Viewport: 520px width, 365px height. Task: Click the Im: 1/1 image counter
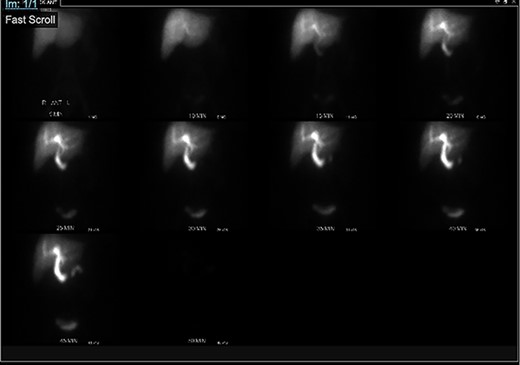21,5
